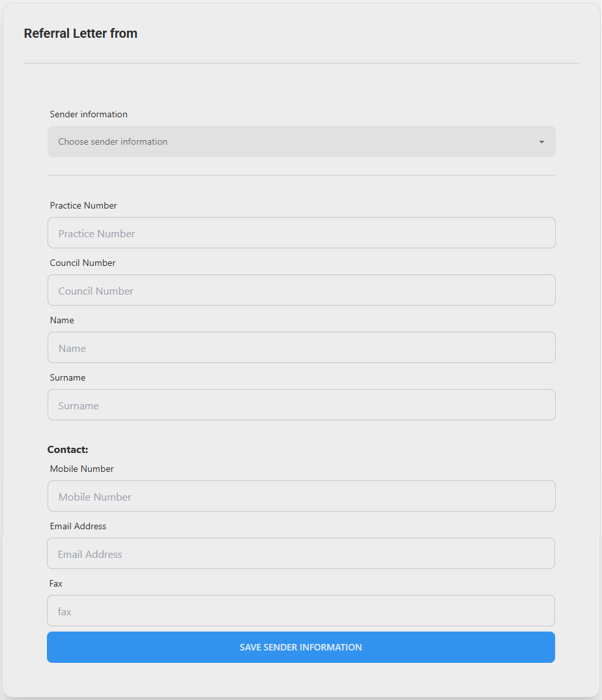Viewport: 602px width, 700px height.
Task: Click the bold "Contact:" section heading
Action: pos(68,450)
